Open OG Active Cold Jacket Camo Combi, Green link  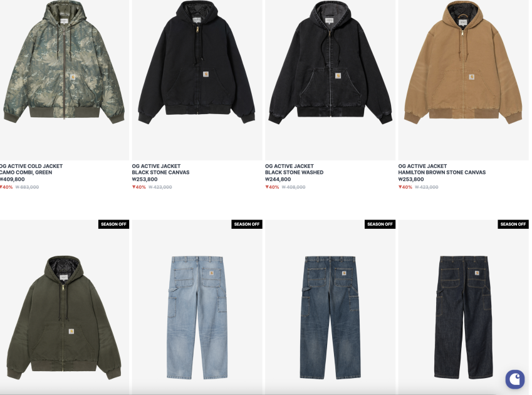pos(31,169)
